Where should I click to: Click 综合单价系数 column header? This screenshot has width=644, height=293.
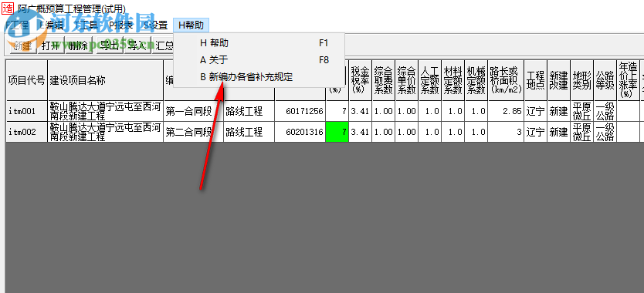click(x=407, y=80)
